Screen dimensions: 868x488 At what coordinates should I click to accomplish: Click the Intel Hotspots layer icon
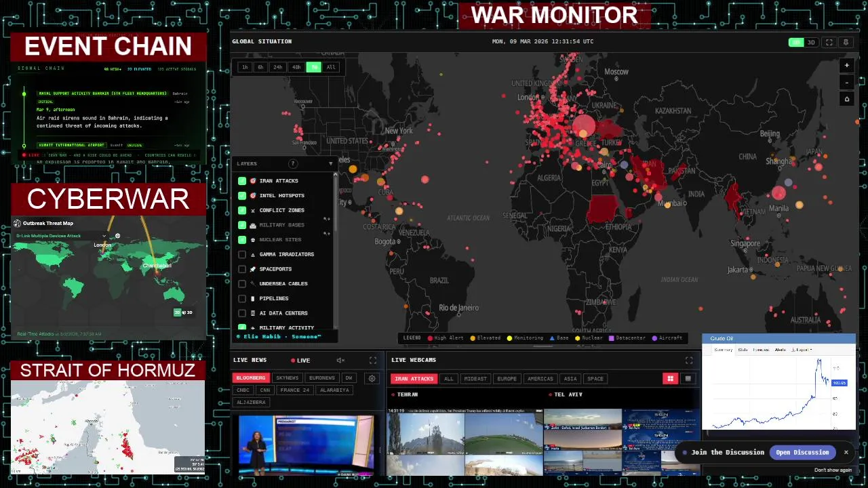coord(253,195)
